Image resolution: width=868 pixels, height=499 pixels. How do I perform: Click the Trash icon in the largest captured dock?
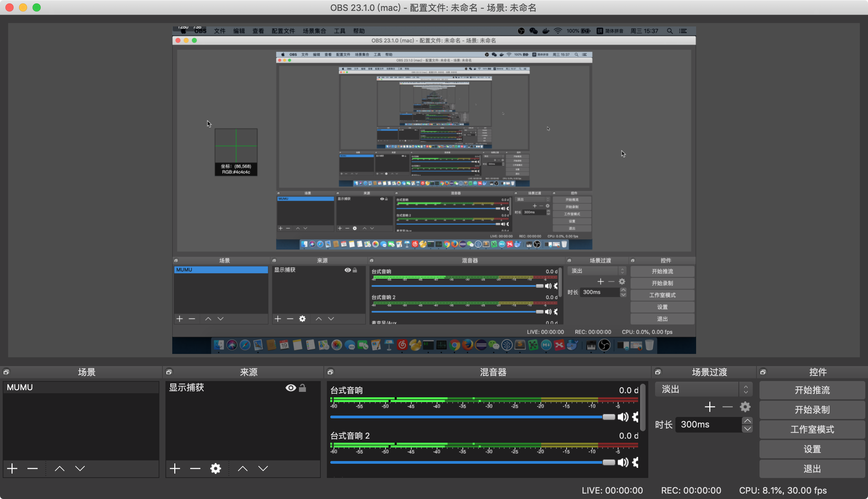[x=649, y=345]
